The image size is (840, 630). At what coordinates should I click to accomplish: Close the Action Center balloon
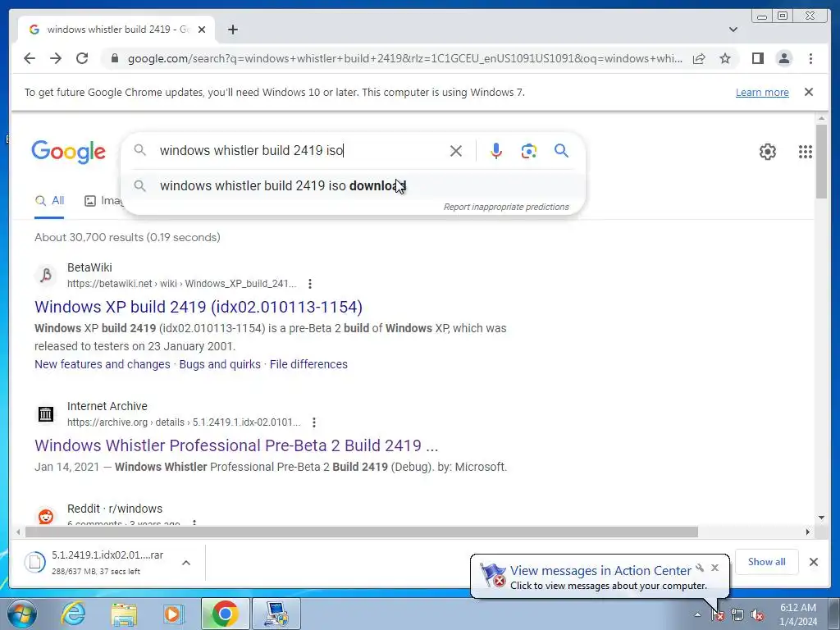714,568
